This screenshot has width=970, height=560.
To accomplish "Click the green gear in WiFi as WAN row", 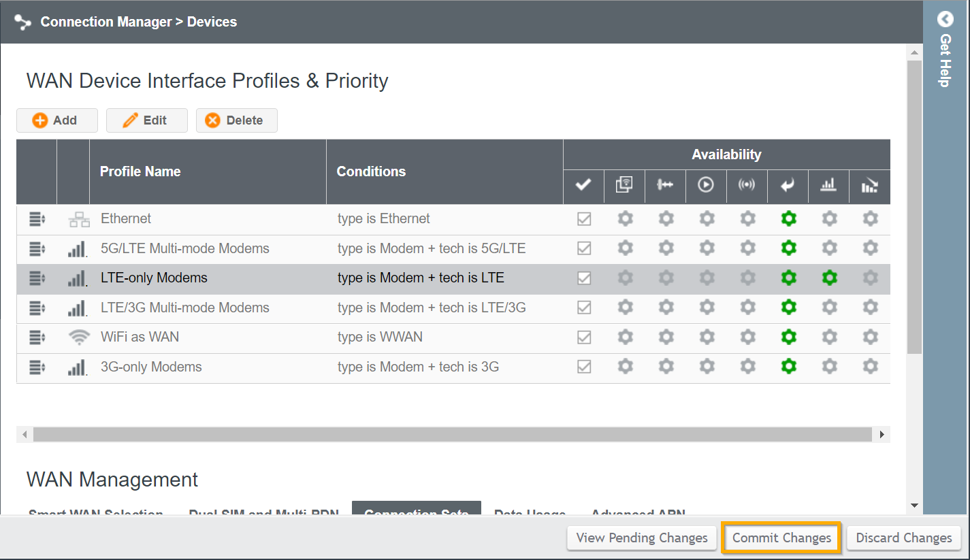I will 788,337.
